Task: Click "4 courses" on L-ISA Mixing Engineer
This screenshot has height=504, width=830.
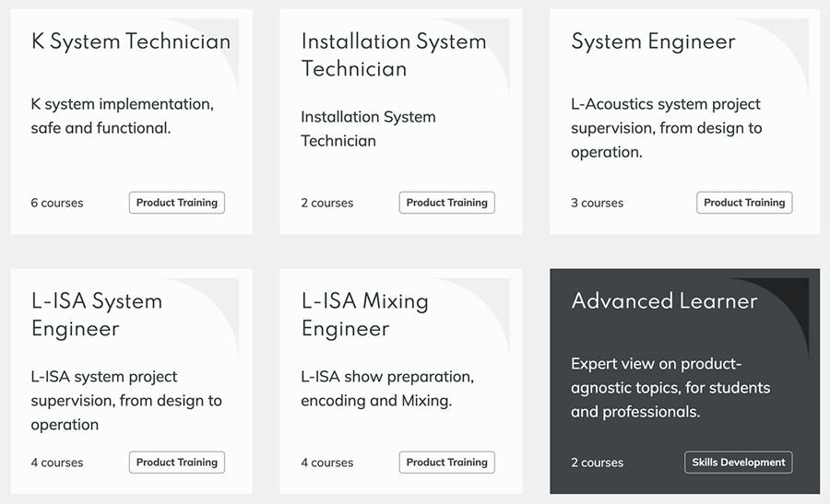Action: [327, 463]
